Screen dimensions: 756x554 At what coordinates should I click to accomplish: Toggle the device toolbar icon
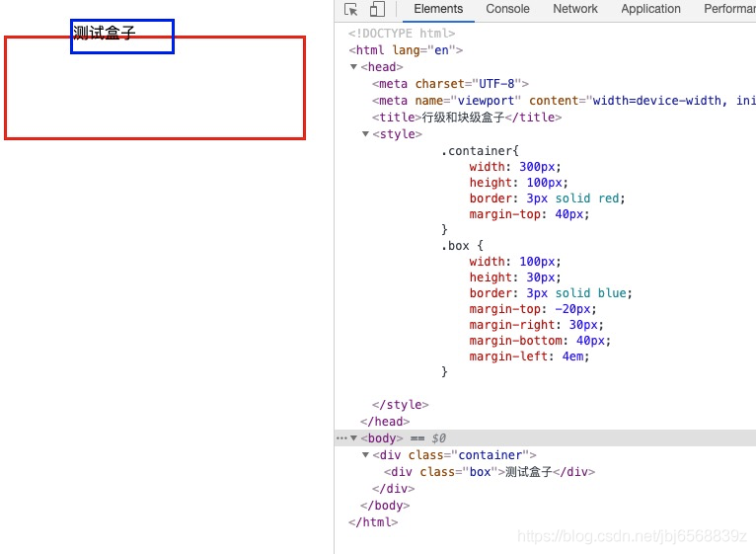[x=377, y=9]
